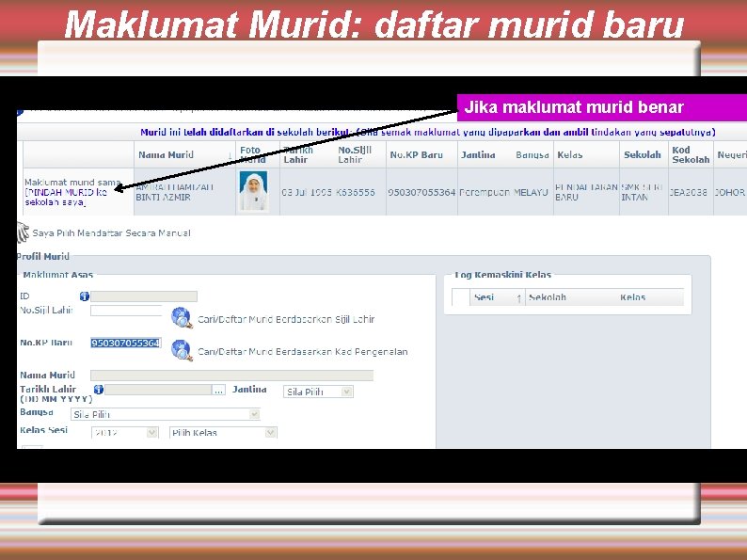Screen dimensions: 747x560
Task: Click hand icon for manual registration
Action: pos(23,232)
